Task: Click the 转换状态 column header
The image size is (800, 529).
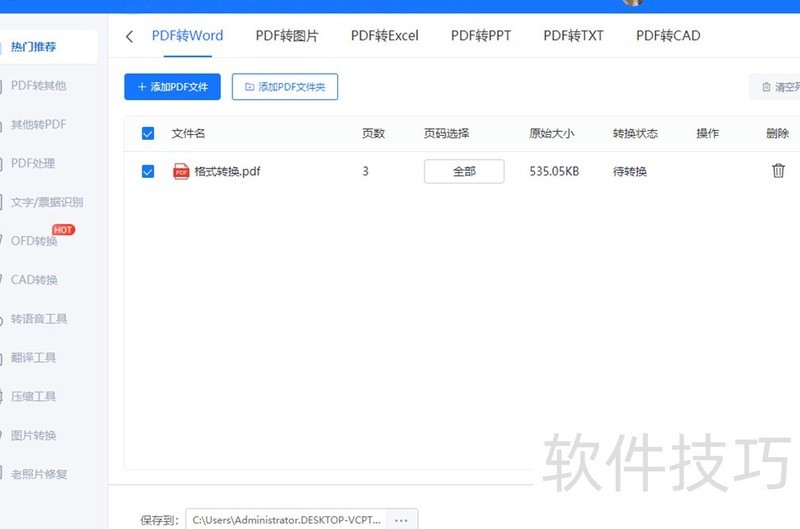Action: [635, 134]
